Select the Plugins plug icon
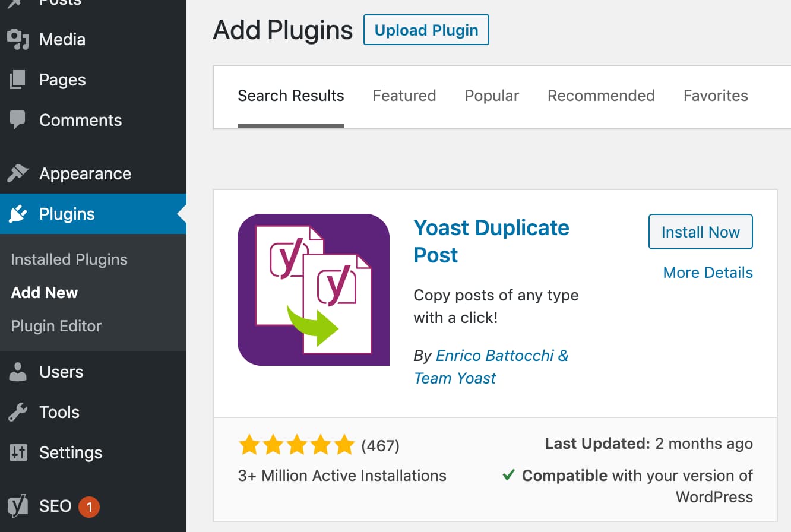791x532 pixels. click(x=18, y=214)
